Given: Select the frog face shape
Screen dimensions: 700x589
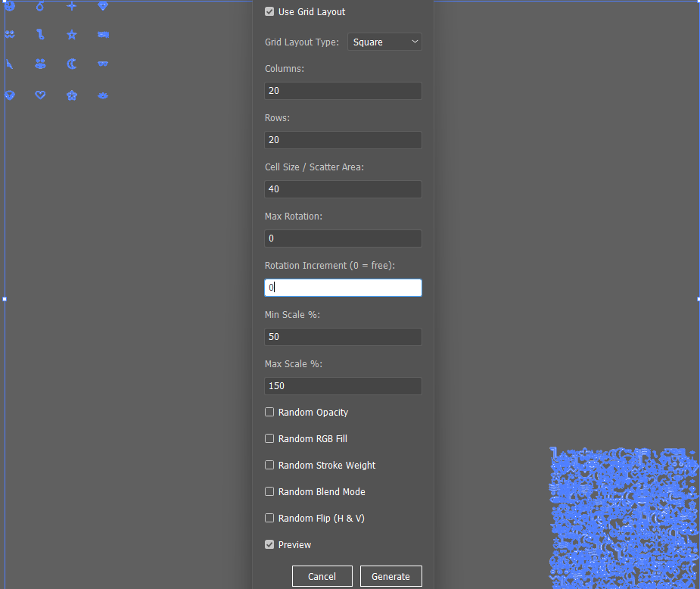Looking at the screenshot, I should tap(40, 64).
